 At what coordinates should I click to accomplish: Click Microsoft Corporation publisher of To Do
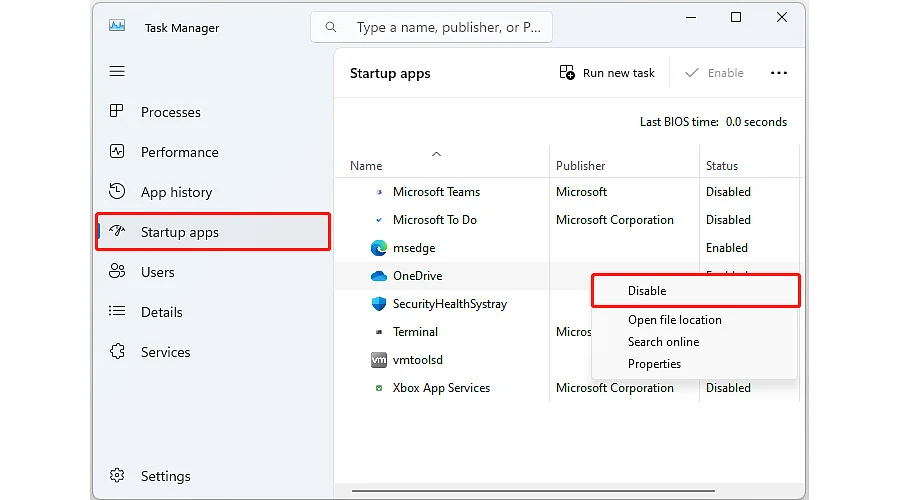point(615,220)
